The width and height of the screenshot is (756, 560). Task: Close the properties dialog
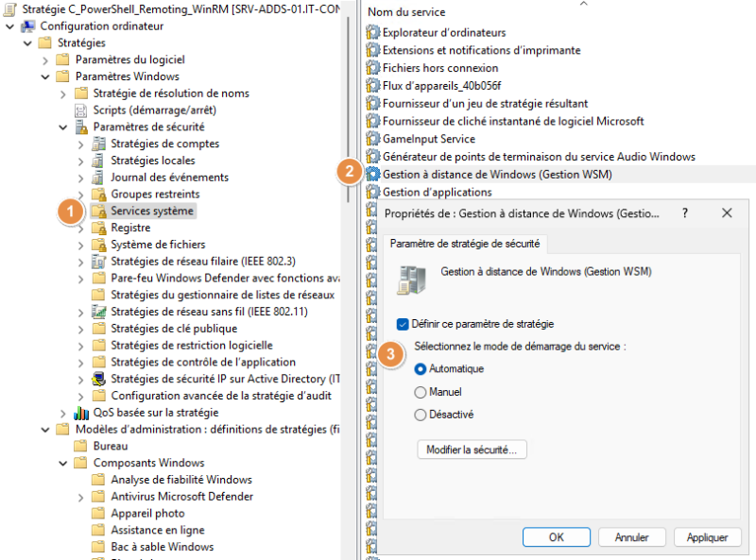coord(727,213)
